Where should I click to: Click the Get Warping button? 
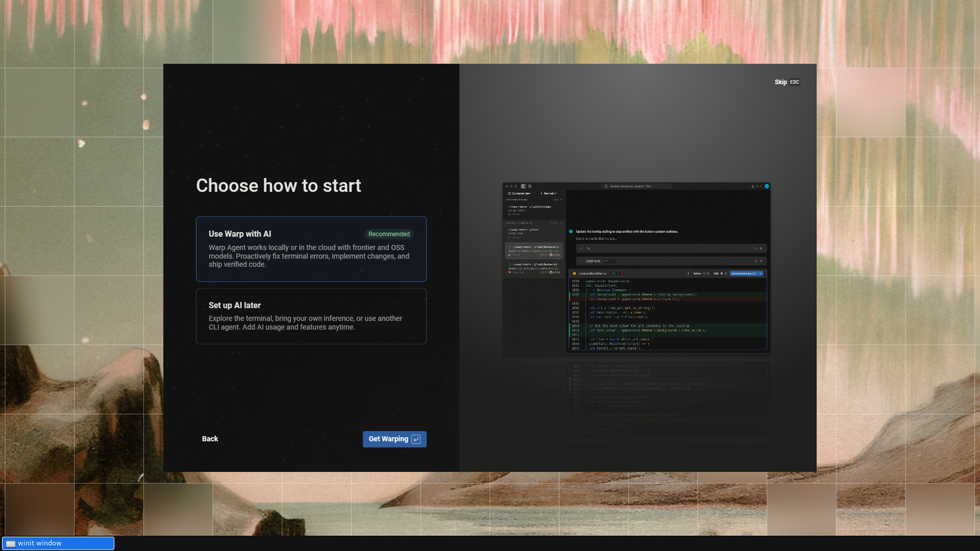[x=394, y=439]
